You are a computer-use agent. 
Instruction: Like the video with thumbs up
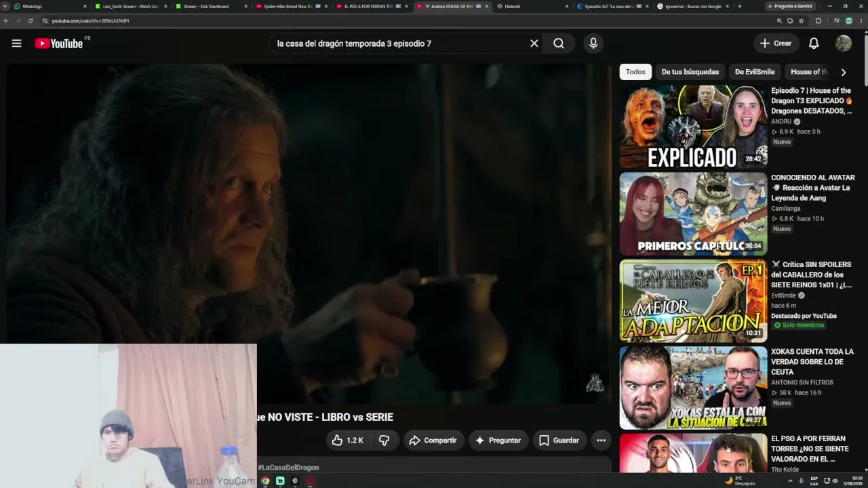pos(348,441)
